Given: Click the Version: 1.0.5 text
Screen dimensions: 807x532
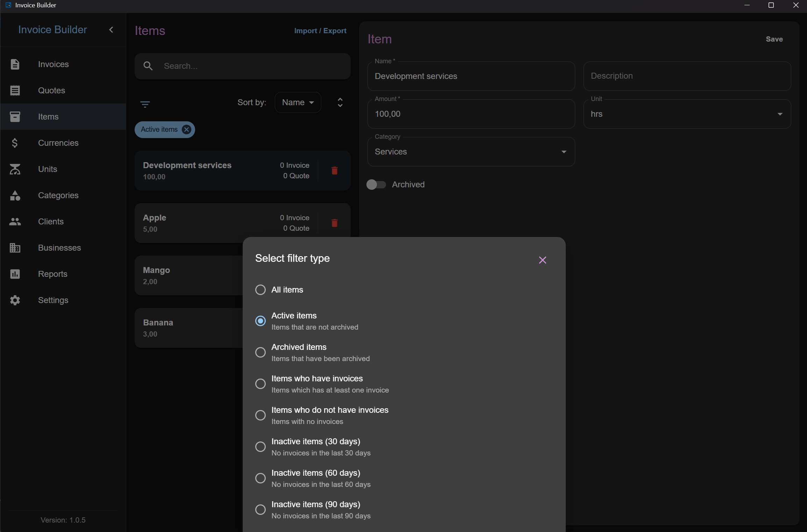Looking at the screenshot, I should [63, 520].
